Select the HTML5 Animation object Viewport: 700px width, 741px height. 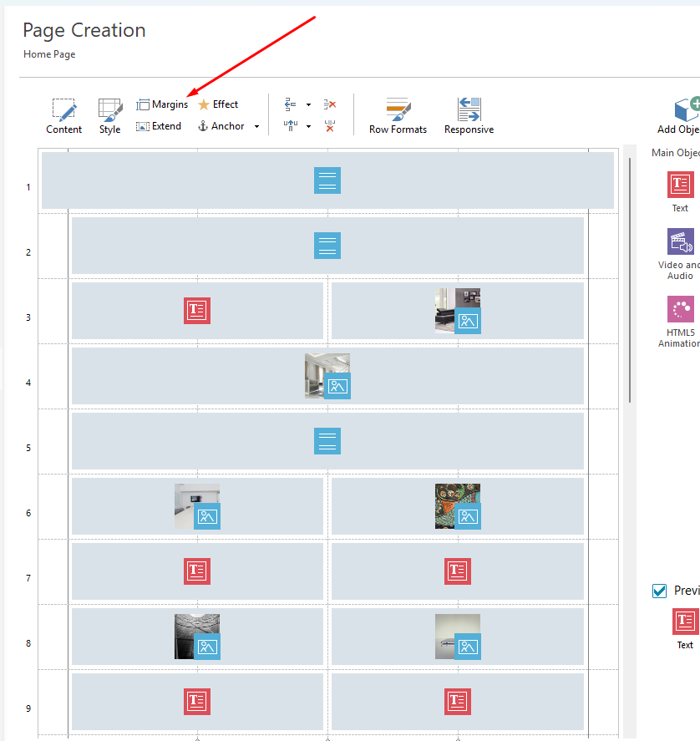680,309
